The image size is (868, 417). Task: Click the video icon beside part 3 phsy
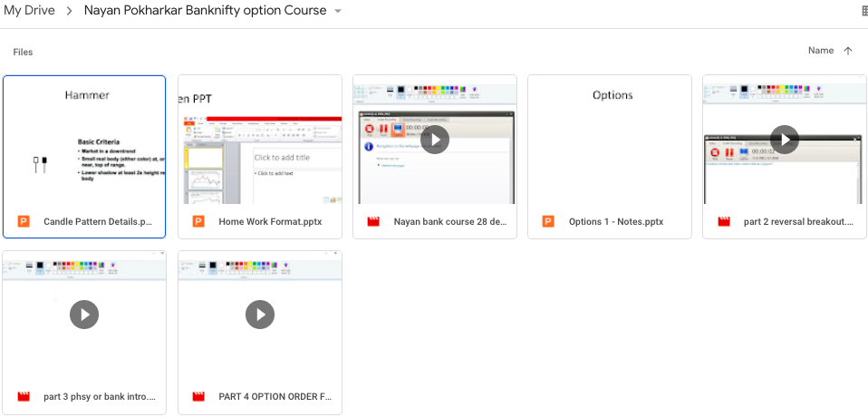pyautogui.click(x=24, y=397)
